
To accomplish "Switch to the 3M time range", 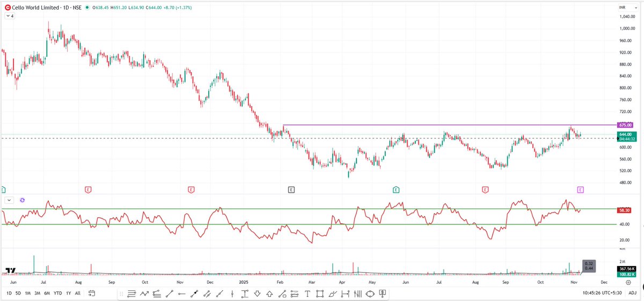I will [37, 293].
